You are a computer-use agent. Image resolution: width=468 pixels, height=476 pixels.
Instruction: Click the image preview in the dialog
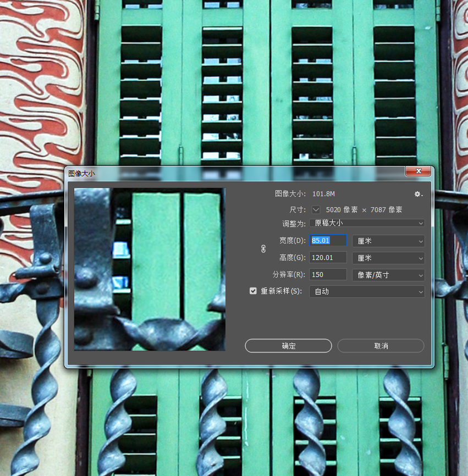(x=150, y=269)
